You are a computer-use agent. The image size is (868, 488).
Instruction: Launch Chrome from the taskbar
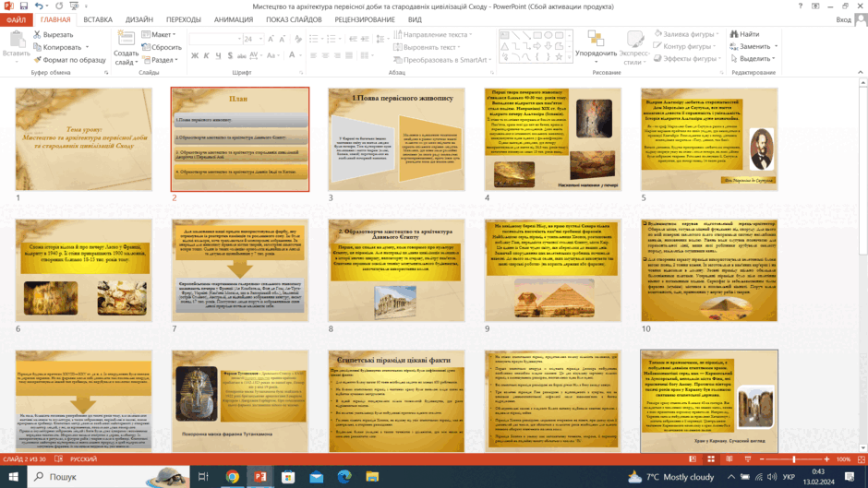click(x=232, y=476)
